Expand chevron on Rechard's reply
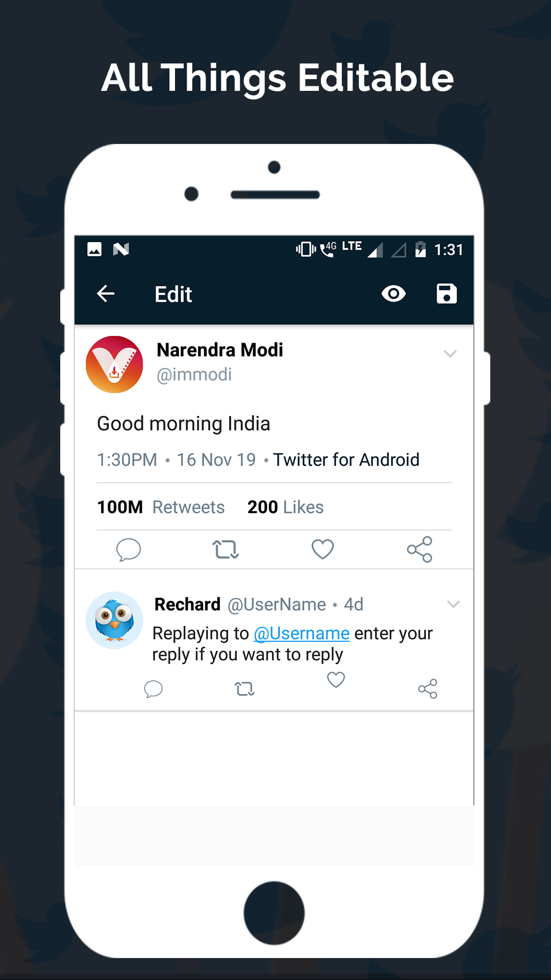This screenshot has height=980, width=551. (454, 604)
